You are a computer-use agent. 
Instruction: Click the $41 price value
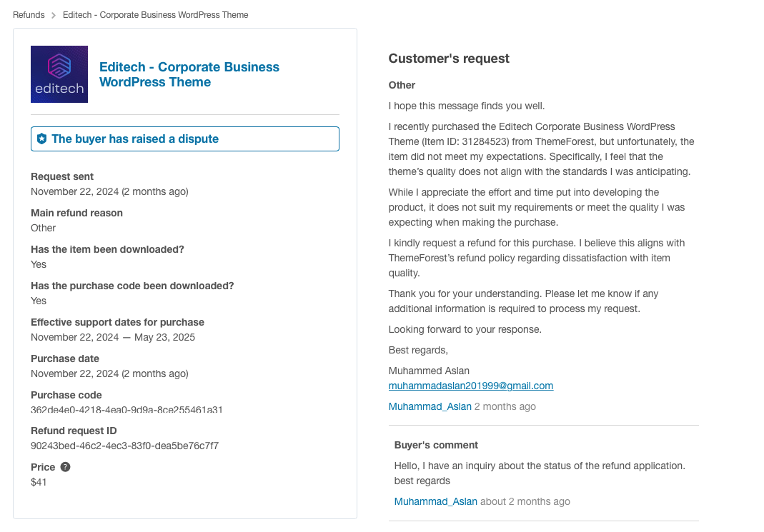[x=39, y=482]
